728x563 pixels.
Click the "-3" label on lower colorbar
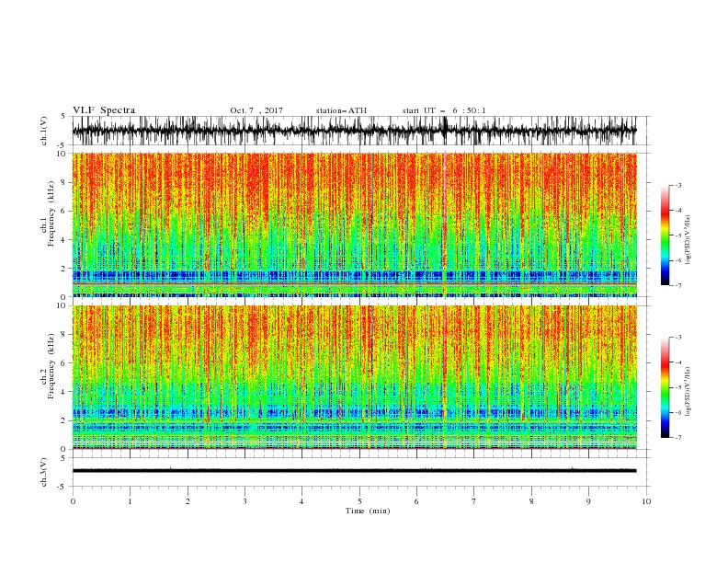point(677,338)
